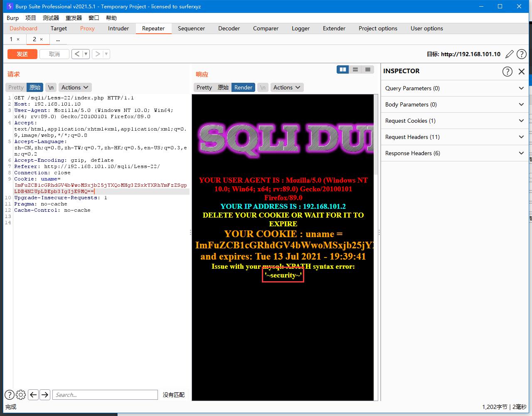
Task: Switch request view to Pretty
Action: [16, 87]
